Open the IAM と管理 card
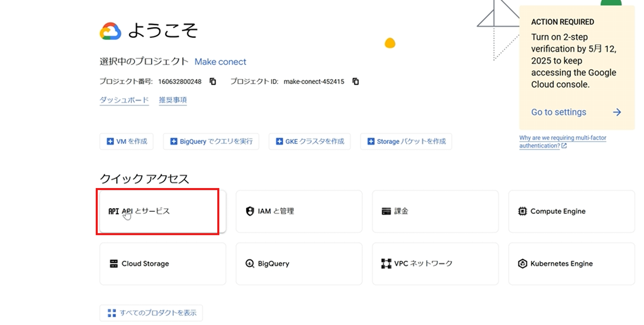 click(299, 211)
